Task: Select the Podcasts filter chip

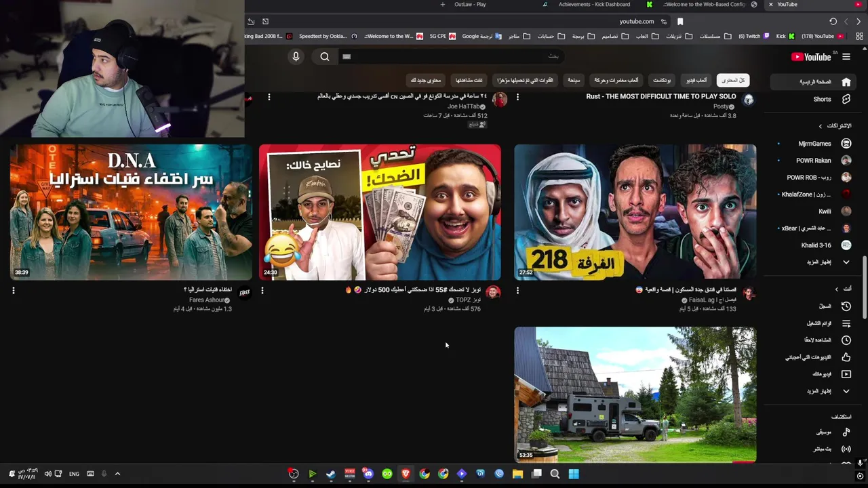Action: coord(662,80)
